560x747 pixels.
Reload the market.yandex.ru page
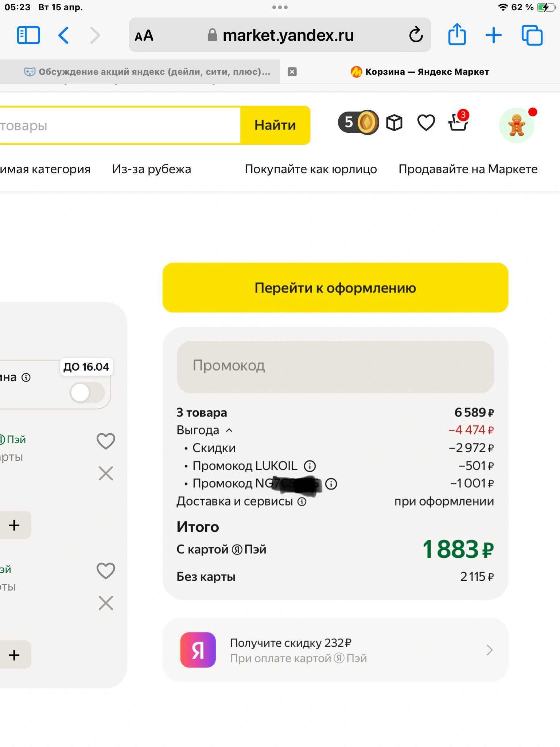click(416, 35)
